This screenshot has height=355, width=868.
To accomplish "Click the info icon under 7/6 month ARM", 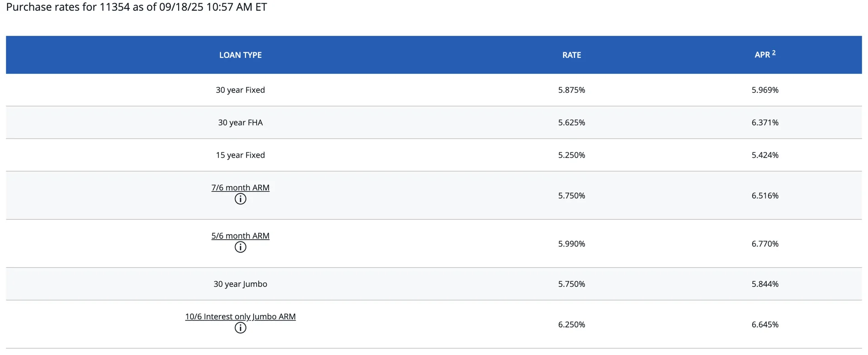I will pos(241,199).
